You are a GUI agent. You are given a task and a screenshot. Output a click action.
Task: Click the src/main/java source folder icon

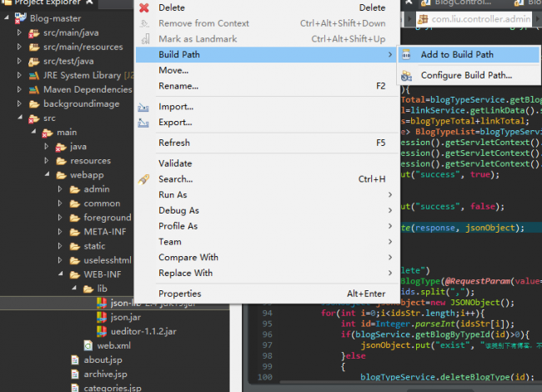click(34, 33)
